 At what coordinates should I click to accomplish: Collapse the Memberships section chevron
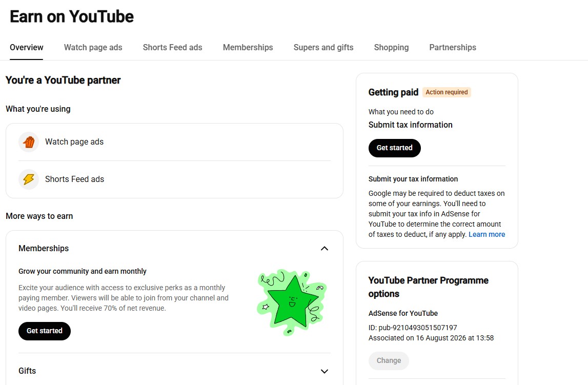click(x=325, y=249)
